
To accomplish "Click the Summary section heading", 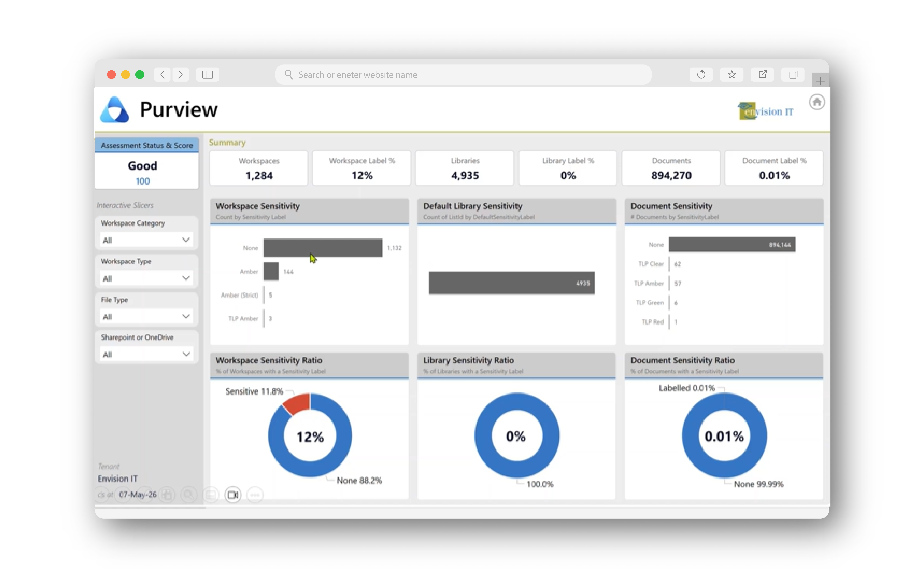I will 227,143.
